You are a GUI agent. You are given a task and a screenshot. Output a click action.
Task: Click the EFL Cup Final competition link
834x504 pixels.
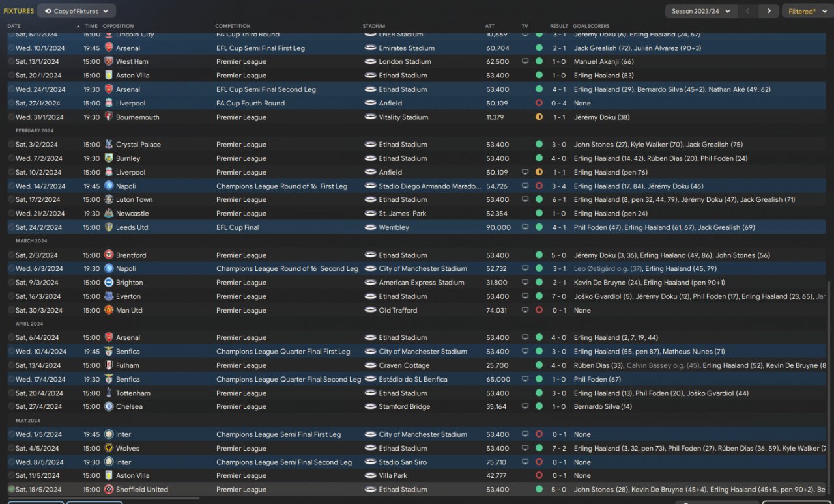pyautogui.click(x=238, y=227)
